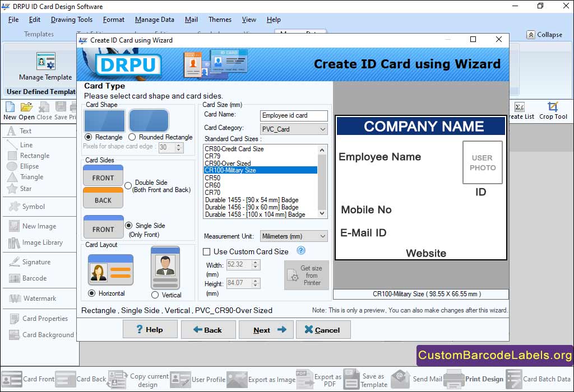The image size is (574, 392).
Task: Select the Rounded Rectangle radio
Action: [x=132, y=137]
